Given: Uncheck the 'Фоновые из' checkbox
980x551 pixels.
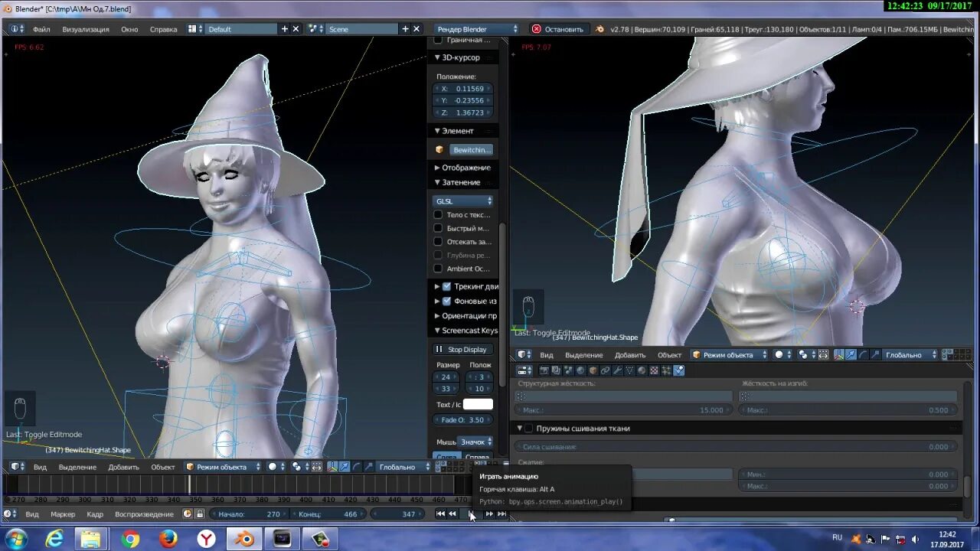Looking at the screenshot, I should click(447, 301).
